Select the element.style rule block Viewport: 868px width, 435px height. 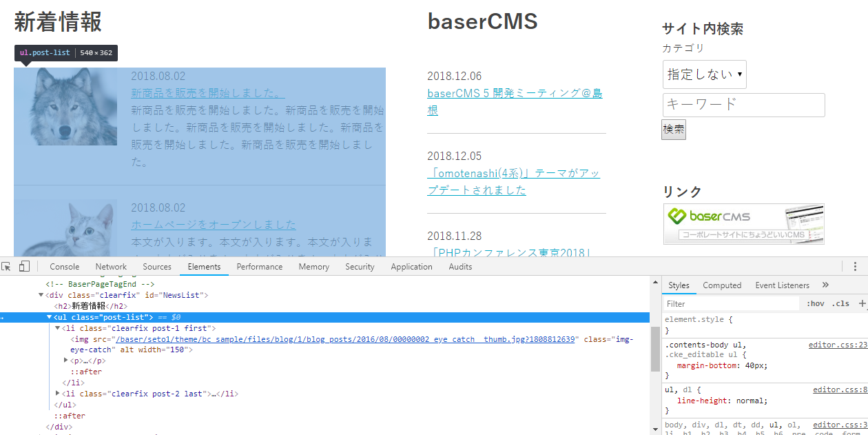tap(765, 325)
